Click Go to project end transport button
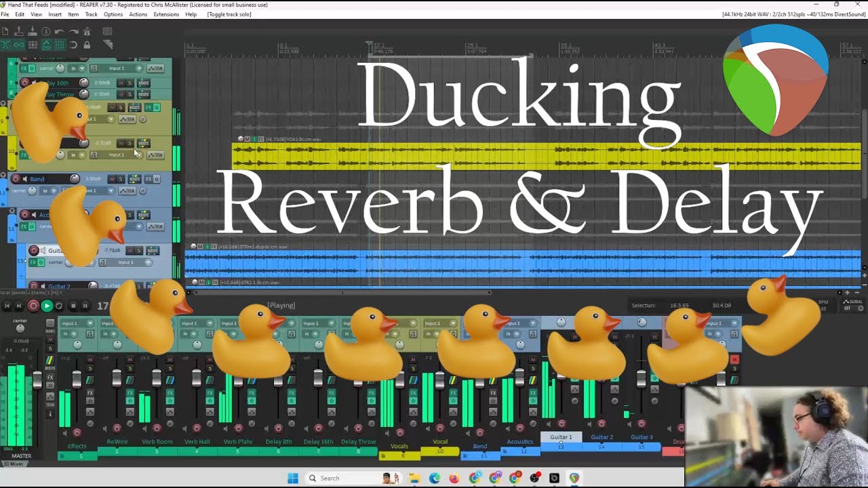Screen dimensions: 868x488 coord(20,306)
